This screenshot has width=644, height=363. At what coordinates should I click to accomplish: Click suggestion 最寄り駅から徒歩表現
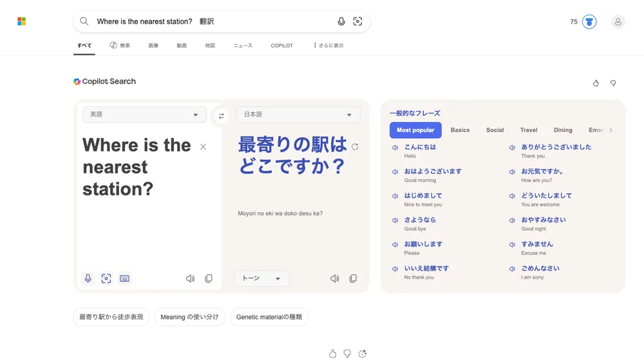point(111,317)
